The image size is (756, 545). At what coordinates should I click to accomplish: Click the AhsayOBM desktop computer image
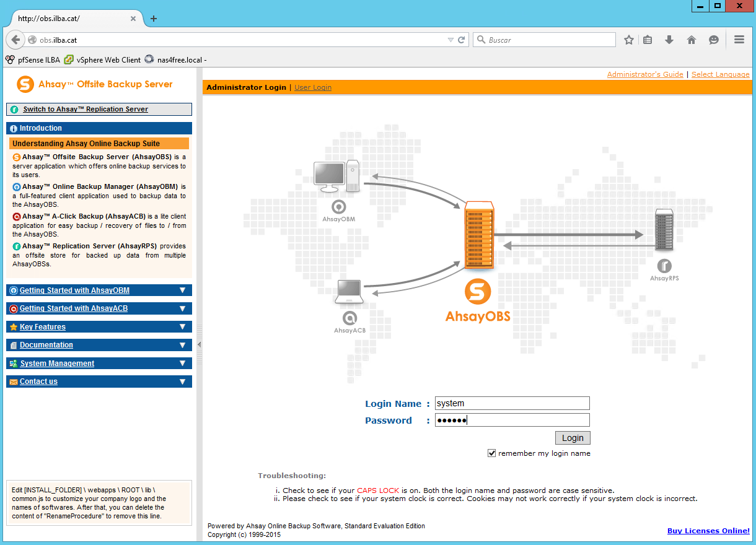336,177
